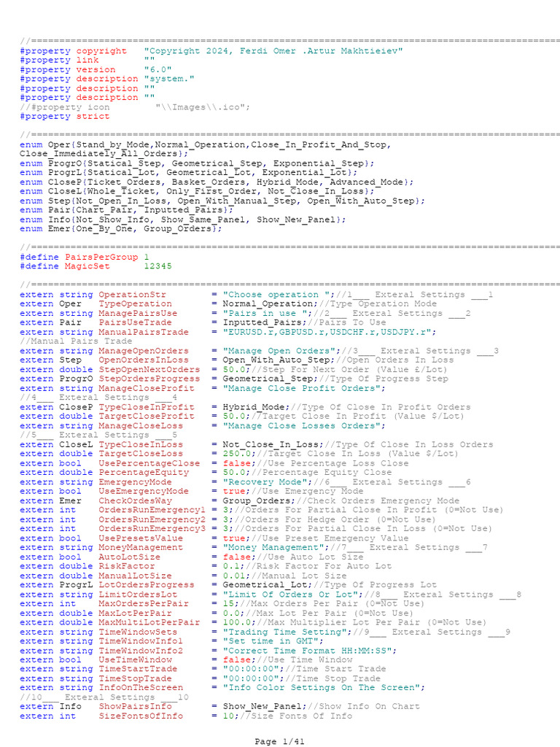Click the "Manage Open Orders" string
Screen dimensions: 560x747
click(x=279, y=351)
